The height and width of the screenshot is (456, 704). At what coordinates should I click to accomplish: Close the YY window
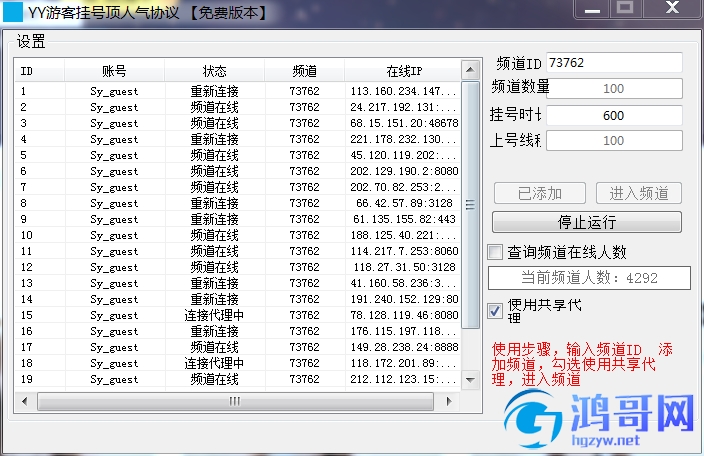(x=672, y=9)
